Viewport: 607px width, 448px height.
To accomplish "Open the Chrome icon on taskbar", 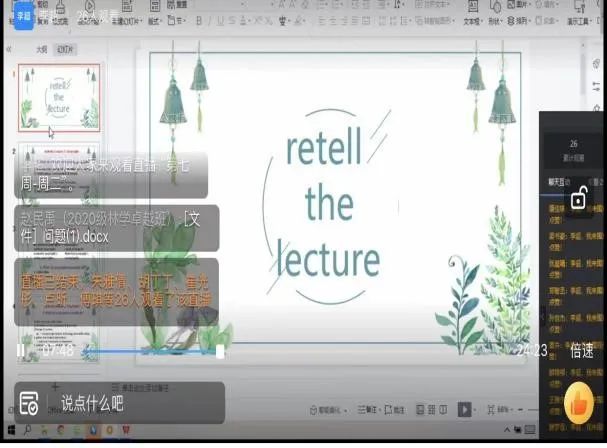I will pyautogui.click(x=61, y=430).
